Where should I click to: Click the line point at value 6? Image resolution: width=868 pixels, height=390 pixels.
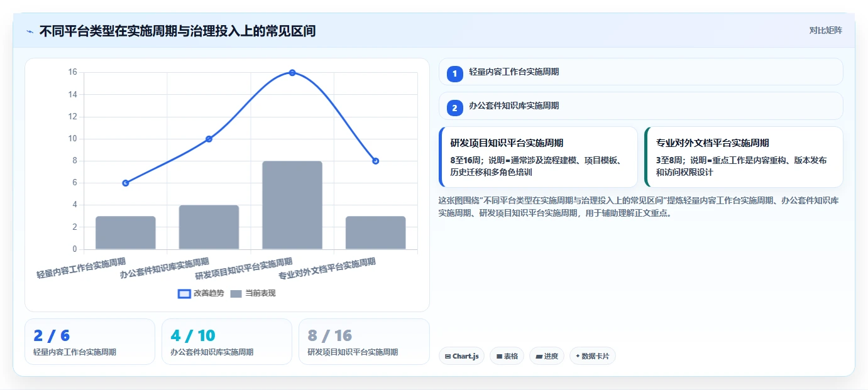point(126,183)
